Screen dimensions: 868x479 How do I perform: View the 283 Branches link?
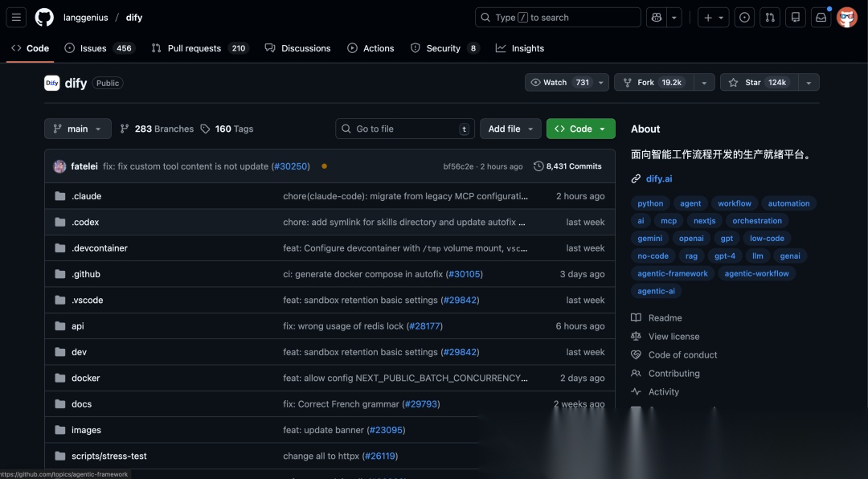tap(158, 129)
